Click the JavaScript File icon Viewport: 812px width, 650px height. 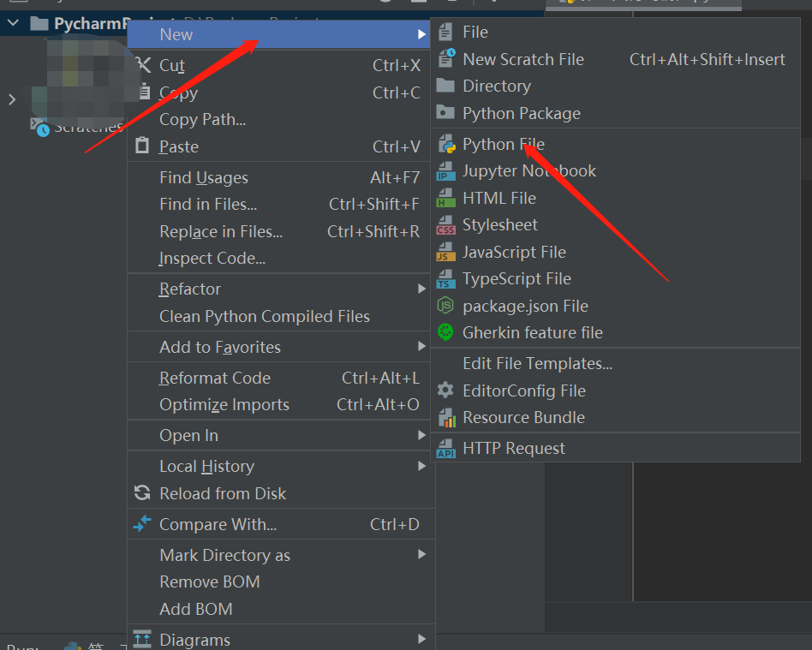point(445,252)
